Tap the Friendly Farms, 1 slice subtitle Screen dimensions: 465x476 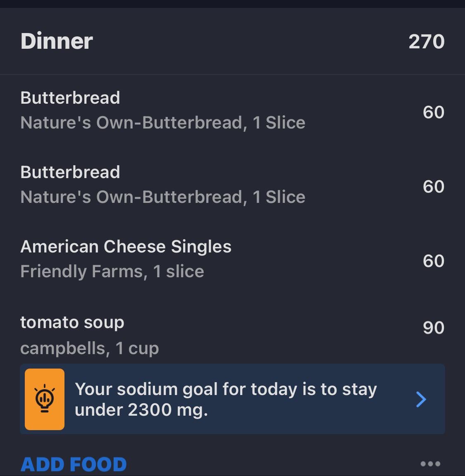pos(112,271)
